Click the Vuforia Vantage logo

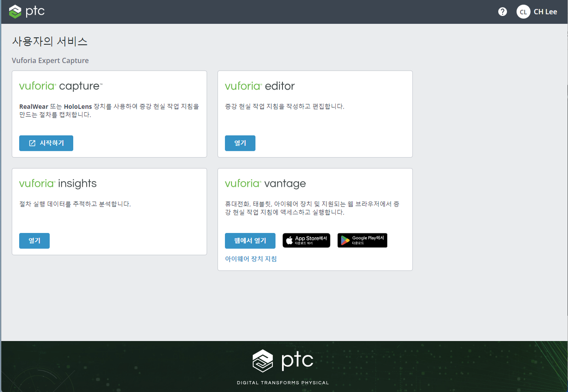(265, 184)
